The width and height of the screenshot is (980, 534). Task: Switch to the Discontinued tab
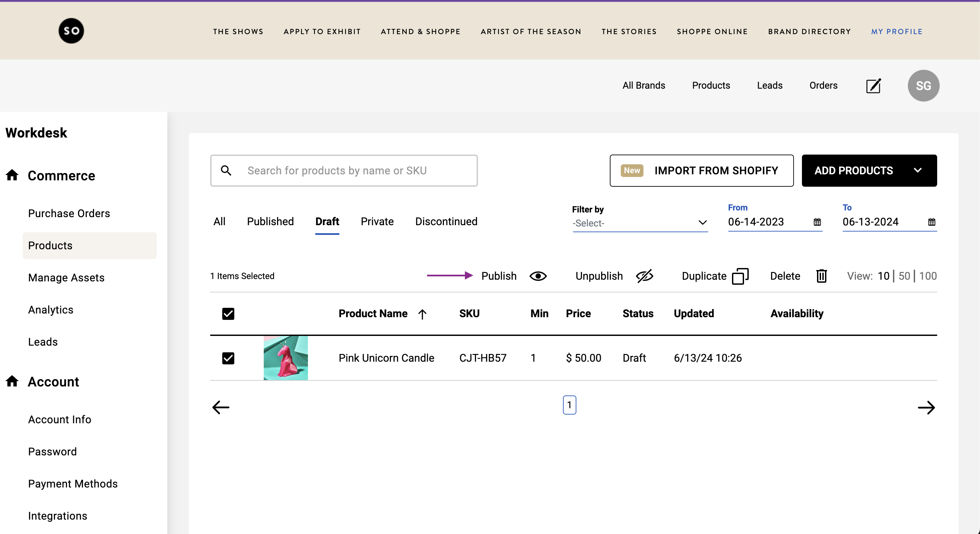pos(446,221)
